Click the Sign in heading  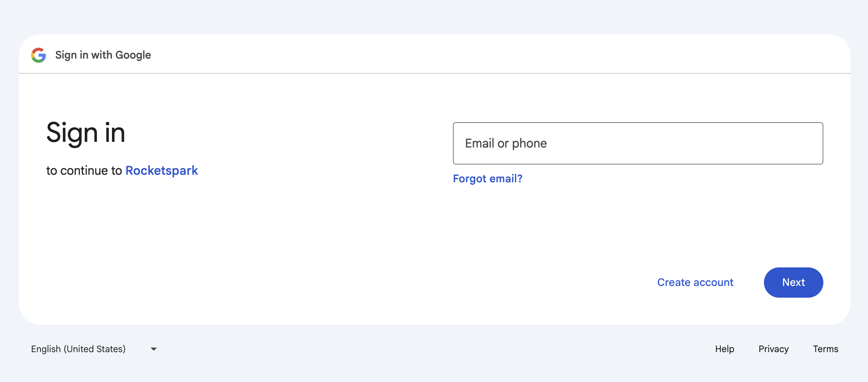[86, 133]
